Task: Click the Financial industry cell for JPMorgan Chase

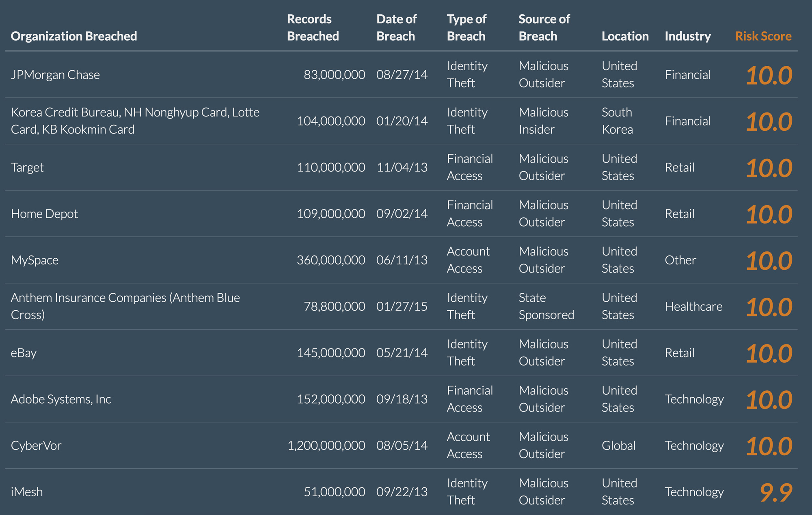Action: 688,75
